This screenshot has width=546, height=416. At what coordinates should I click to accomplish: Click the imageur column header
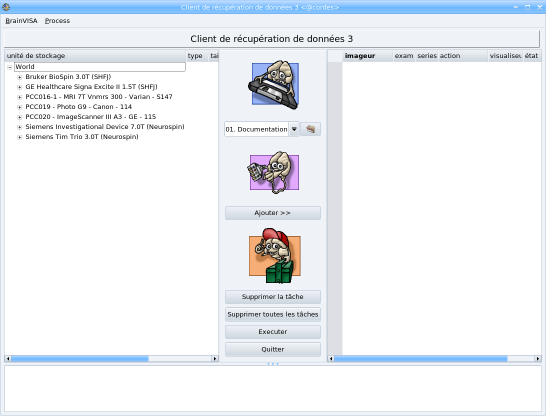coord(367,56)
